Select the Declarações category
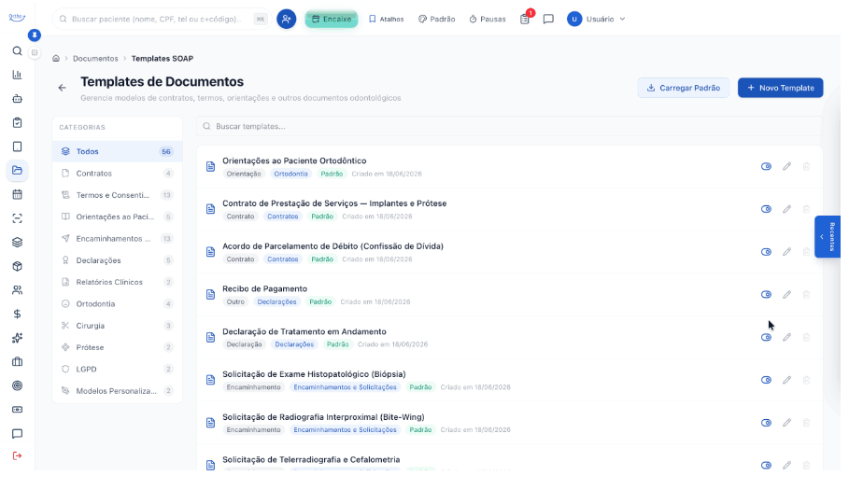Image resolution: width=863 pixels, height=504 pixels. [x=118, y=260]
